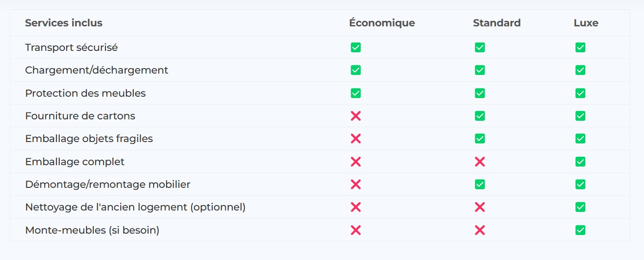Click the Emballage objets fragiles label

(x=89, y=138)
